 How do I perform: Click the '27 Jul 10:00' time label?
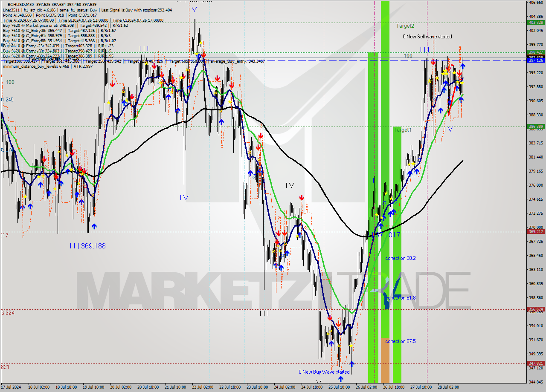point(421,387)
